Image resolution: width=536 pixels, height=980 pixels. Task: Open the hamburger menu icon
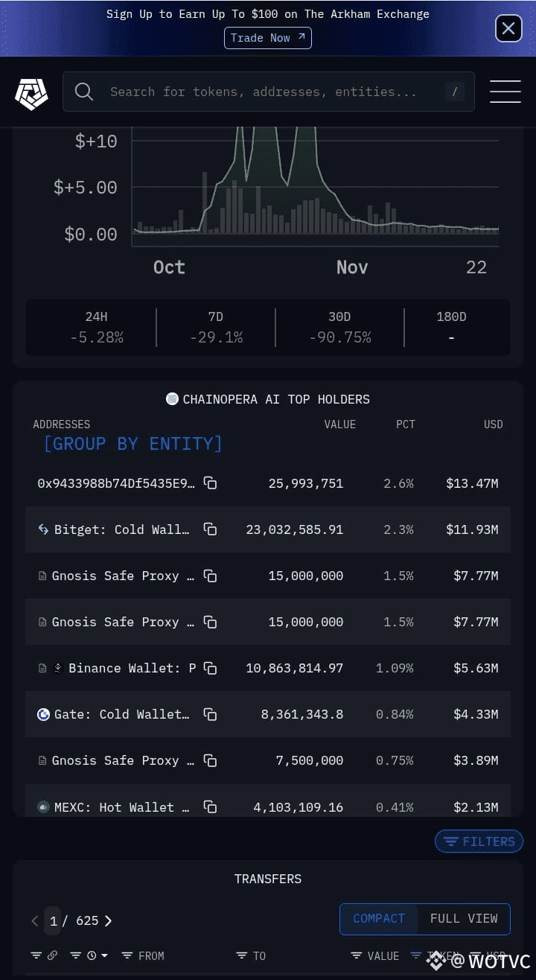505,92
